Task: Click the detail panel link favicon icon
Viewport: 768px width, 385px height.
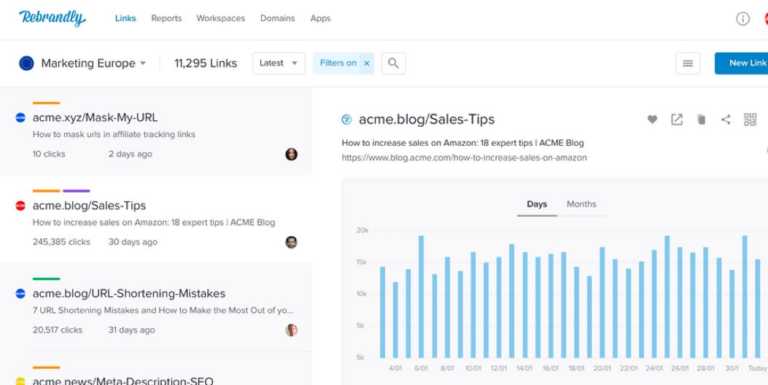Action: click(346, 119)
